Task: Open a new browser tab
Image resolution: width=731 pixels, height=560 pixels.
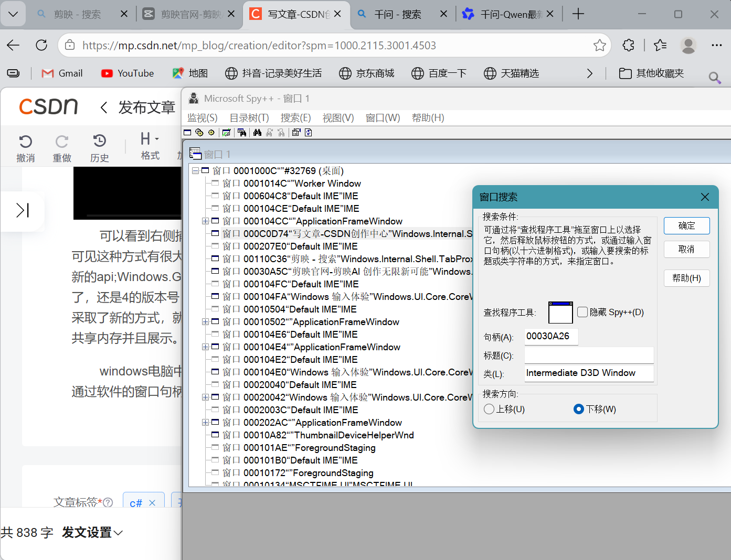Action: pos(578,14)
